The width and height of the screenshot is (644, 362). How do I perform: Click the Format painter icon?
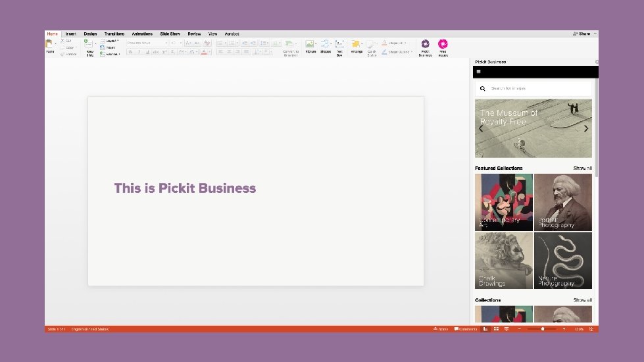pos(62,54)
